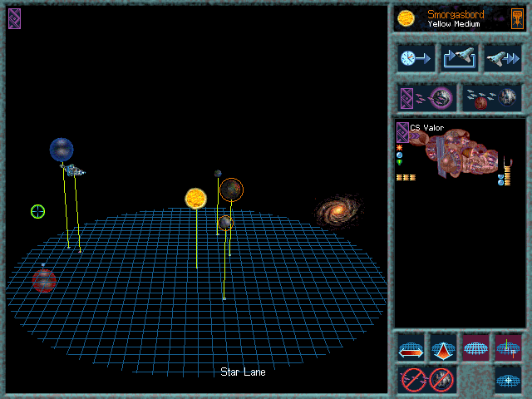
Task: Click the spiral galaxy star lane object
Action: click(x=337, y=210)
